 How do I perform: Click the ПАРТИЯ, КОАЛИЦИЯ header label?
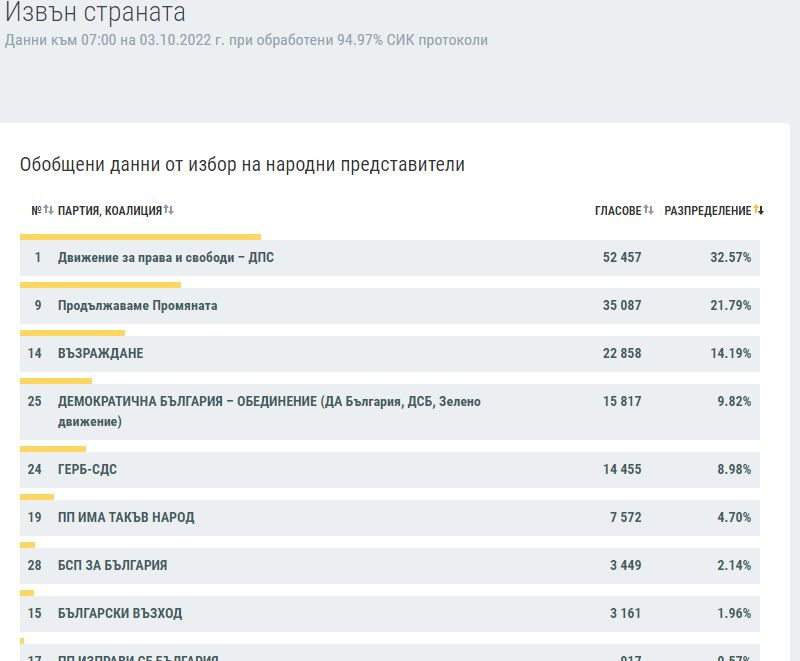110,211
